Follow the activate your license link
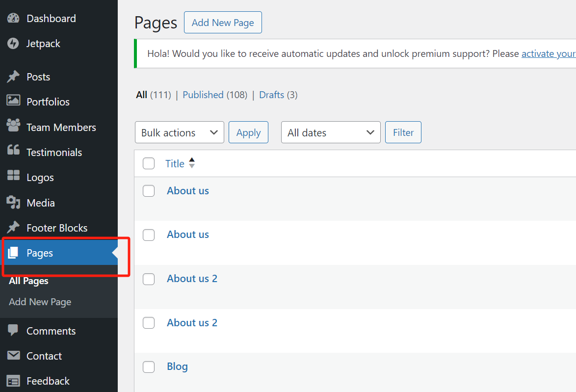Viewport: 576px width, 392px height. click(548, 53)
